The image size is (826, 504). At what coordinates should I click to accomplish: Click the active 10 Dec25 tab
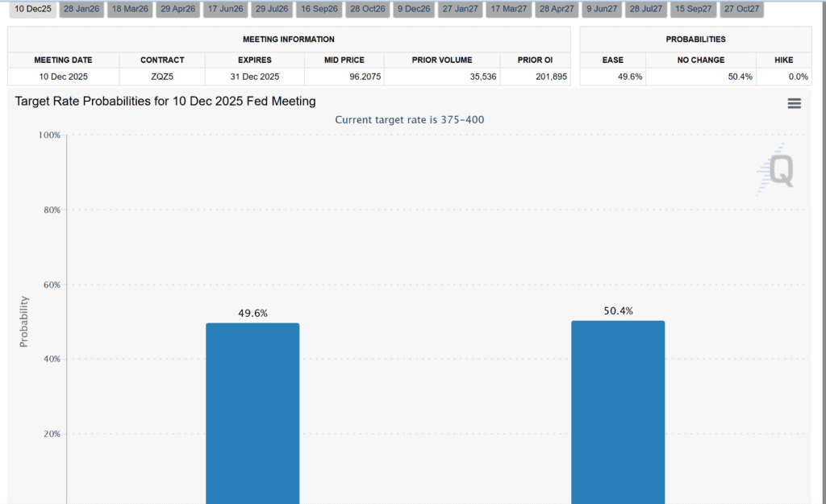(x=32, y=9)
